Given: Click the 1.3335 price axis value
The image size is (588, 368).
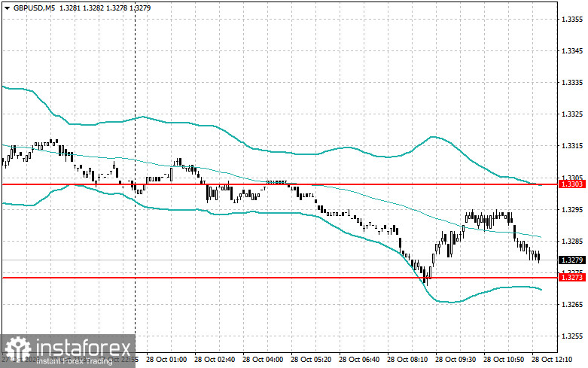Looking at the screenshot, I should [572, 83].
